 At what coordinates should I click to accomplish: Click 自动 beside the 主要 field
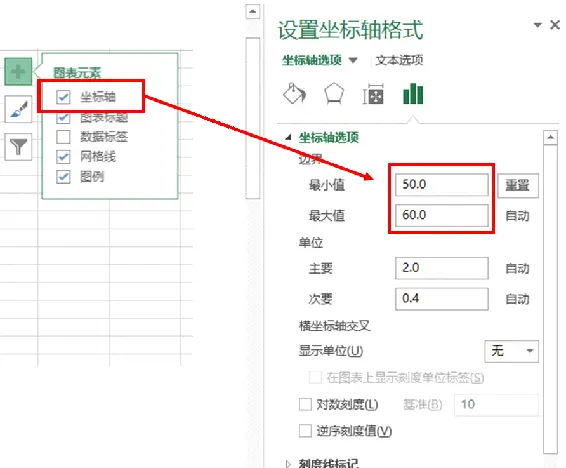[517, 268]
